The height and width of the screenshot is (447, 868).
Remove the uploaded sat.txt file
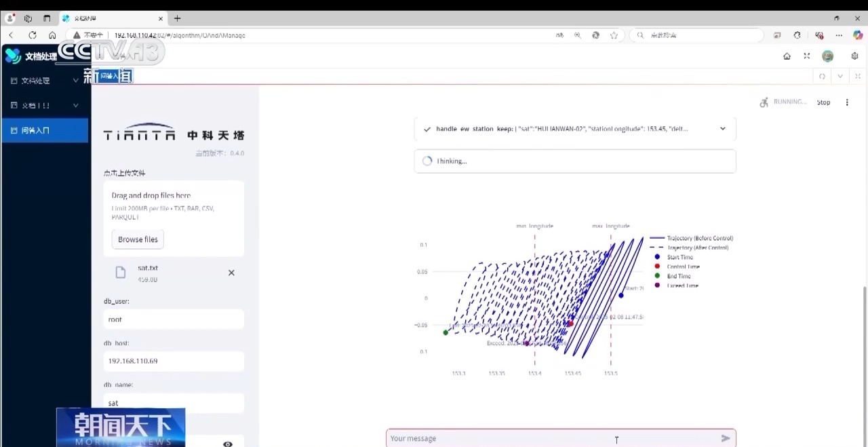click(x=231, y=273)
